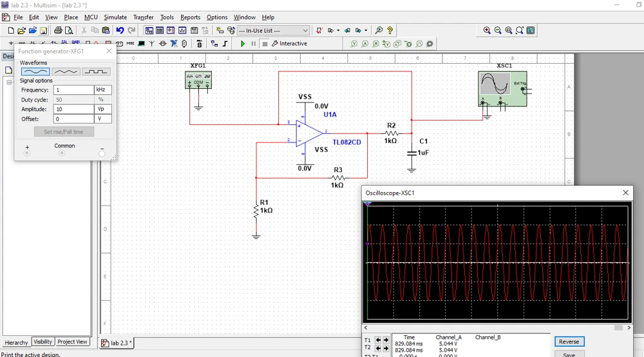Open probe settings gear icon

(430, 44)
